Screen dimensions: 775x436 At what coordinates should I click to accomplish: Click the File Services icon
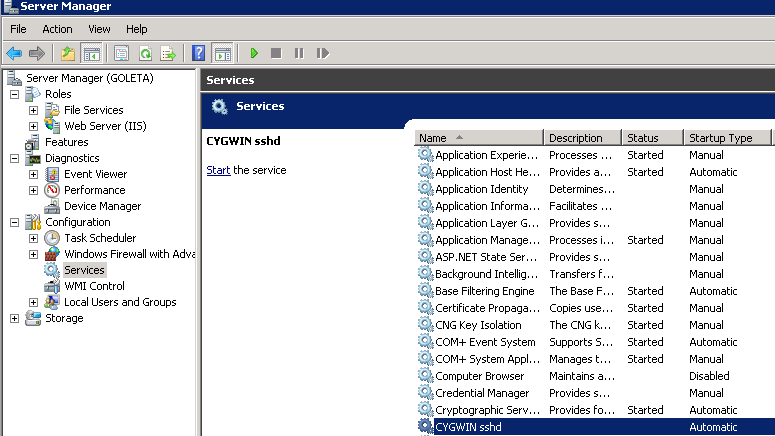click(52, 110)
